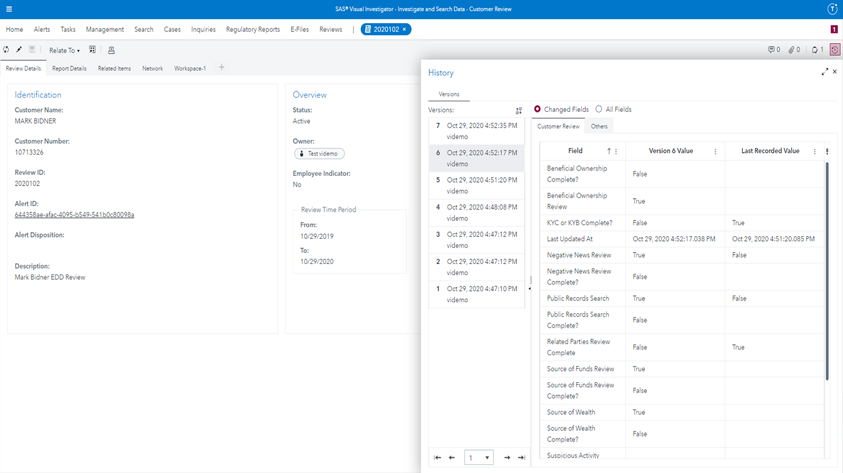Click the pencil edit icon
The width and height of the screenshot is (843, 473).
tap(19, 49)
